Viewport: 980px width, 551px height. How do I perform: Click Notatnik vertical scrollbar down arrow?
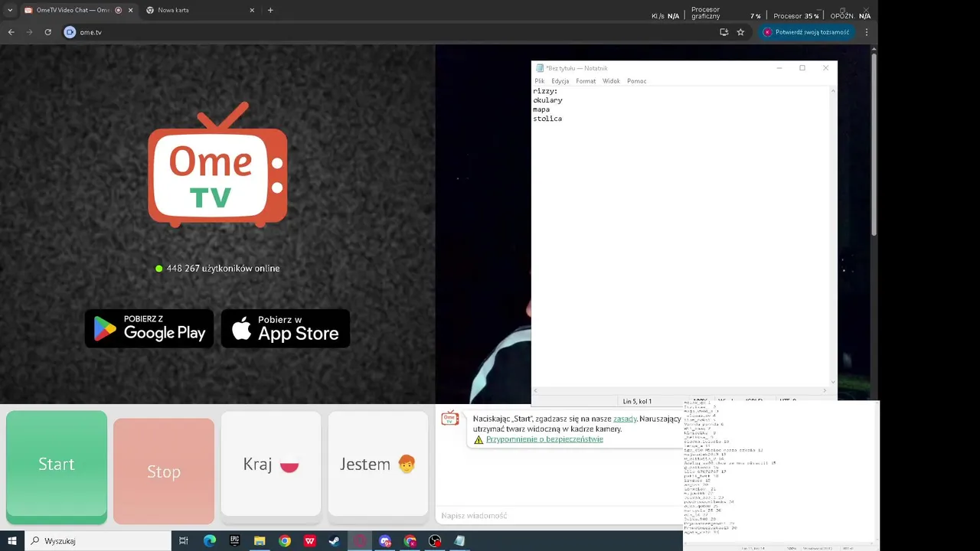click(833, 382)
